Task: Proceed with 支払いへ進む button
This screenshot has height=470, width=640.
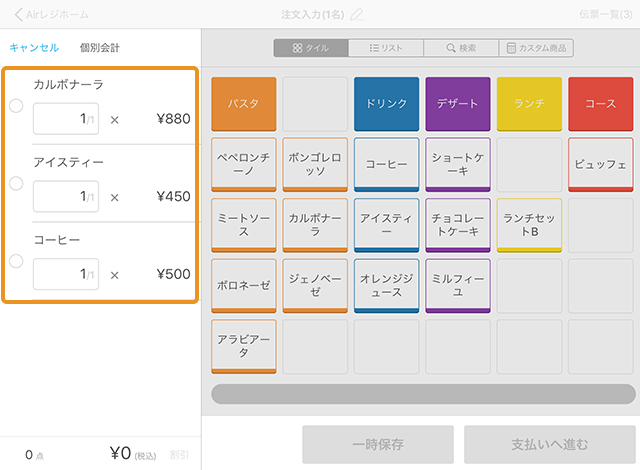Action: pos(550,444)
